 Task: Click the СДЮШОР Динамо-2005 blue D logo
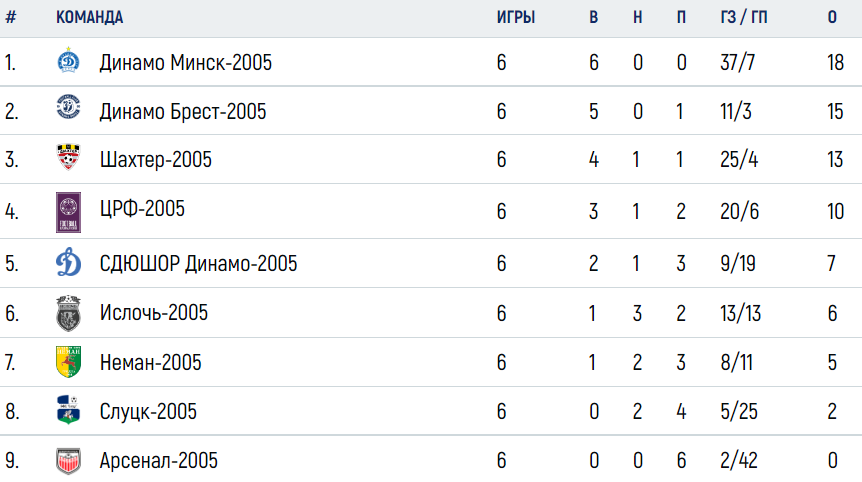coord(68,262)
